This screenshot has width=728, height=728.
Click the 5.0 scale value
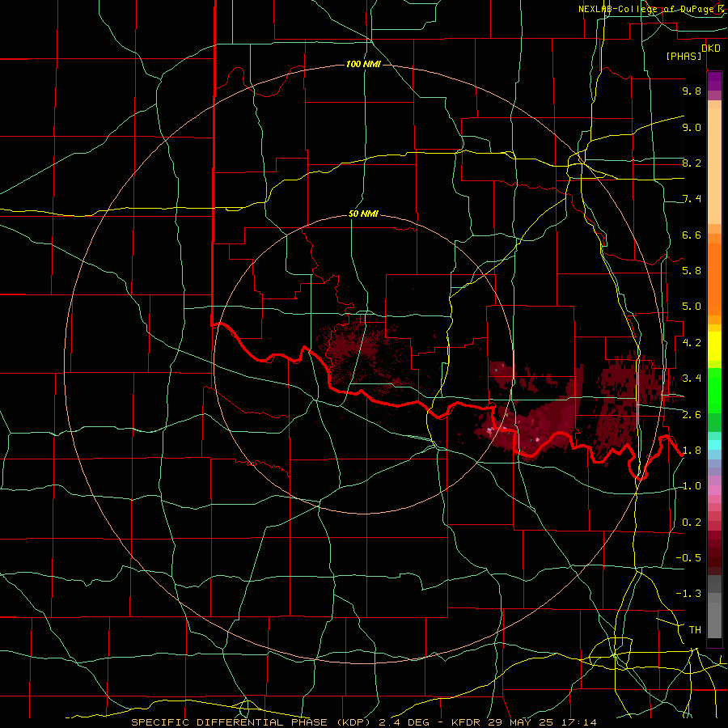click(692, 307)
